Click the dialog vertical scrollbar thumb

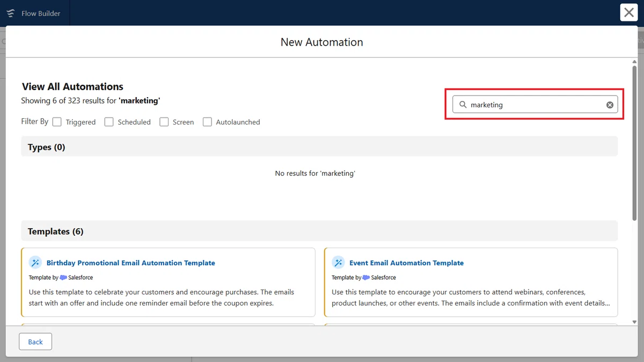click(634, 142)
